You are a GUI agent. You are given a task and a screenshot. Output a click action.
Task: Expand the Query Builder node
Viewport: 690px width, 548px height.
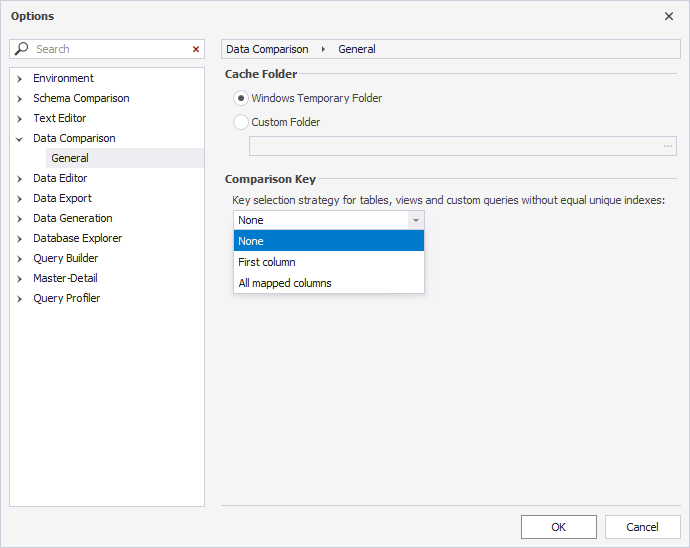pyautogui.click(x=19, y=259)
